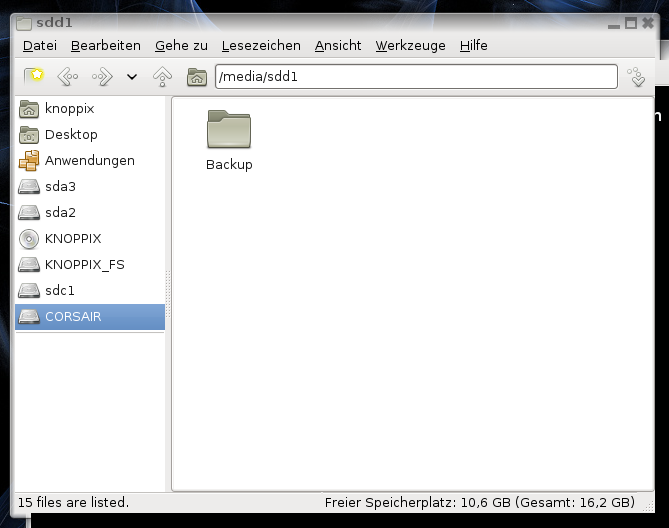Click the CORSAIR sidebar label
The height and width of the screenshot is (528, 669).
(73, 317)
